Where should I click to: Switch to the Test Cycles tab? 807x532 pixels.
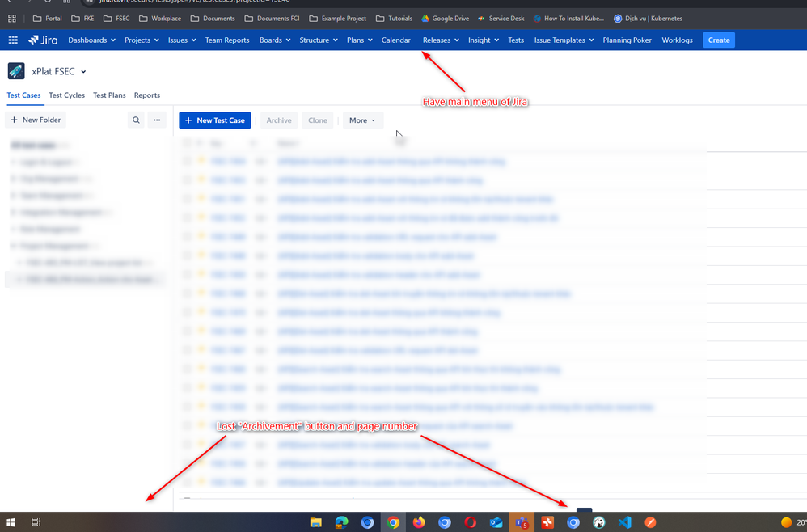click(66, 95)
